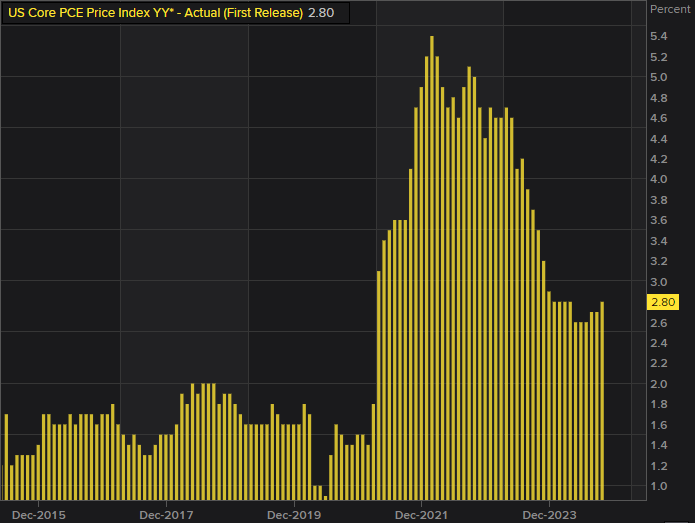Select the Dec-2017 date label

166,515
